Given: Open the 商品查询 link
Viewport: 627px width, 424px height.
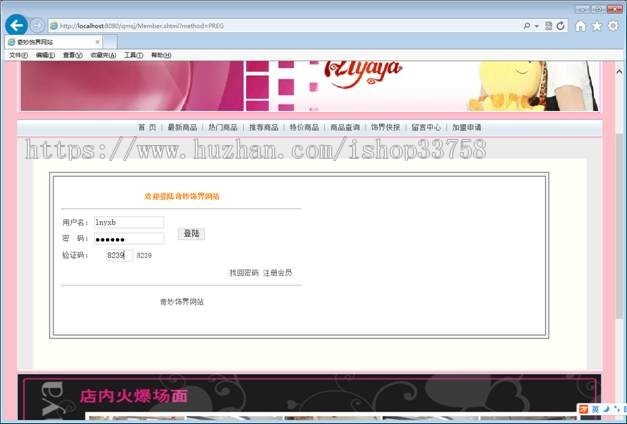Looking at the screenshot, I should (x=345, y=128).
